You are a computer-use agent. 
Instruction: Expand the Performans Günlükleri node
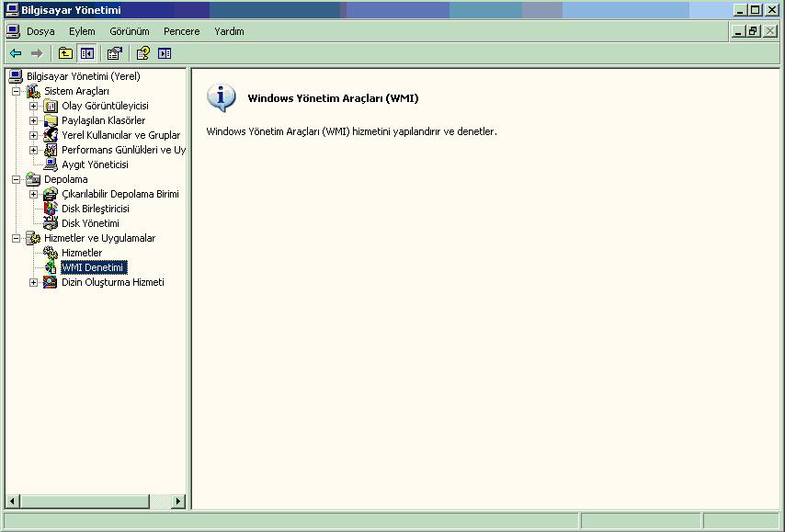33,150
